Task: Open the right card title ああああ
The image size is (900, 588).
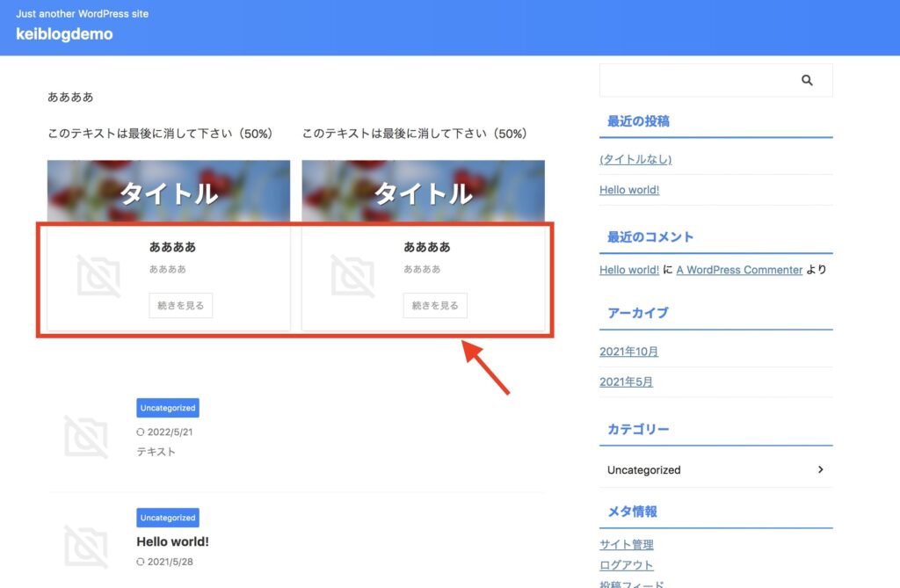Action: coord(427,247)
